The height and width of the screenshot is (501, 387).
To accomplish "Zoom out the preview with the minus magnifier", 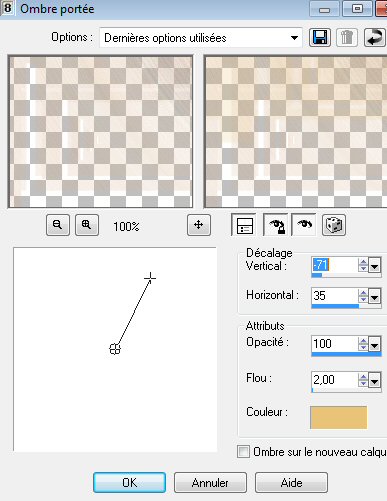I will coord(58,225).
